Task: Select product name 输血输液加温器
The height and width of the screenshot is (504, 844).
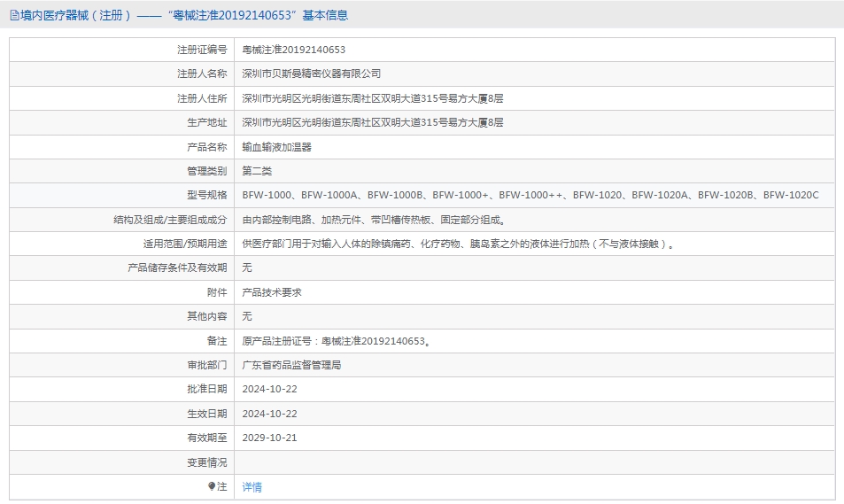Action: [x=276, y=147]
